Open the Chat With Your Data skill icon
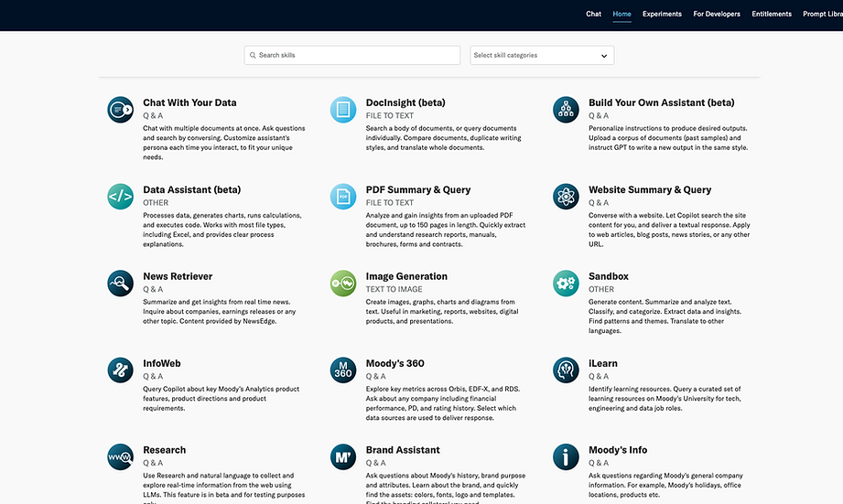Screen dimensions: 843x504 point(121,110)
